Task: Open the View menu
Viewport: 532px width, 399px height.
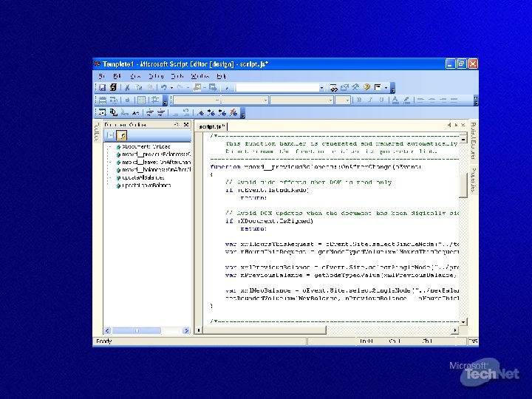Action: pos(135,76)
